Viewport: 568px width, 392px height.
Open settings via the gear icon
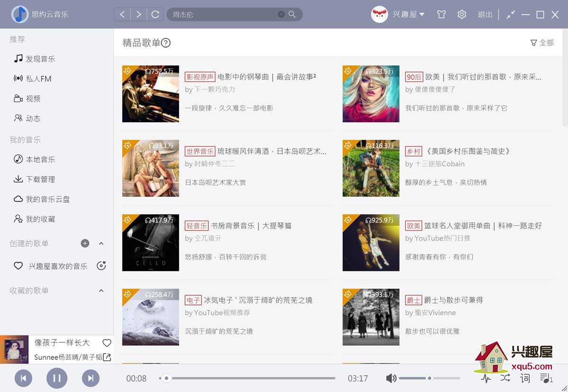462,14
